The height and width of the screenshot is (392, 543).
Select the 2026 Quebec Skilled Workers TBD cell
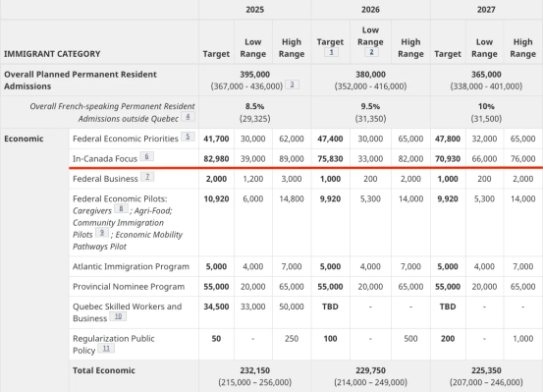[x=330, y=307]
